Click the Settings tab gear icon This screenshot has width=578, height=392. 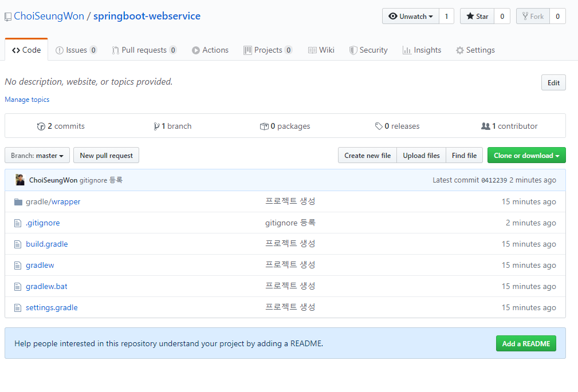point(459,50)
